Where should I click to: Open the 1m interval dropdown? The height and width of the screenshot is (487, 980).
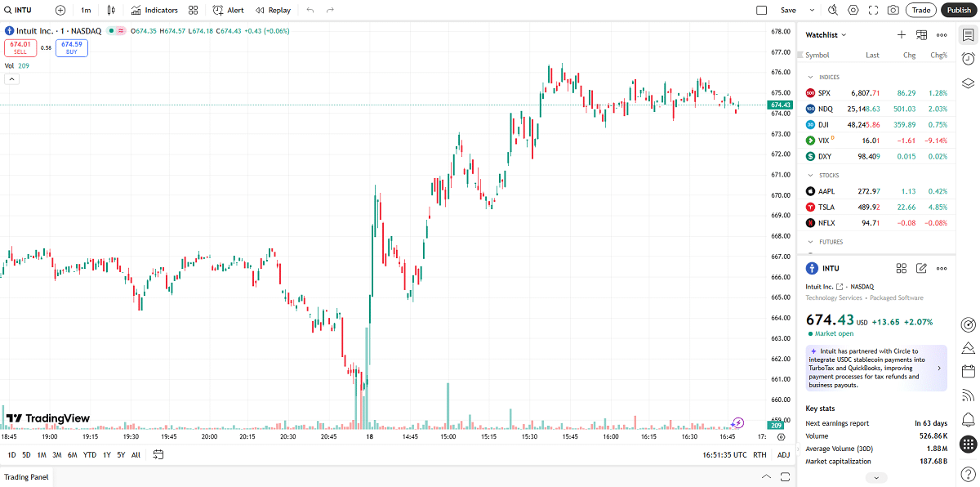86,11
